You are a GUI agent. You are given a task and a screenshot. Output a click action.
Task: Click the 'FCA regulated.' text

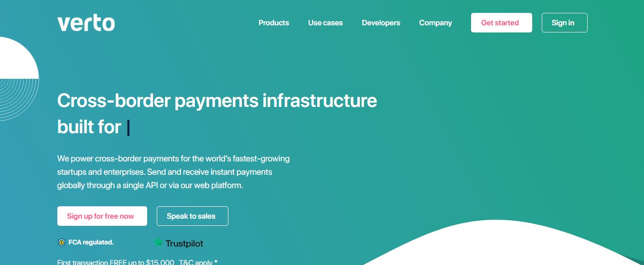[91, 242]
